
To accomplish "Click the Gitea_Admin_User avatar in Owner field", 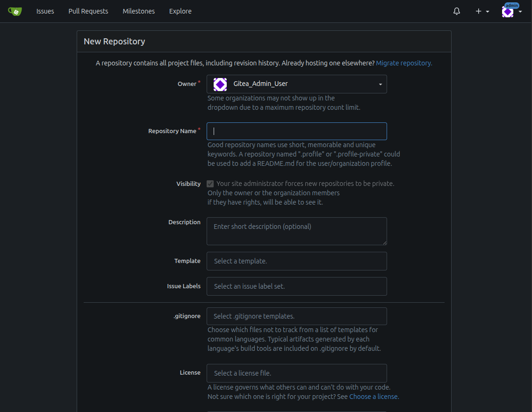I will pos(220,84).
